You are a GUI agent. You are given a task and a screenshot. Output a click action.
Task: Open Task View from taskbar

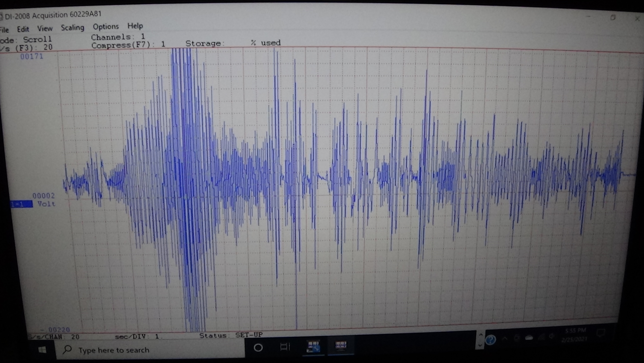click(x=285, y=347)
